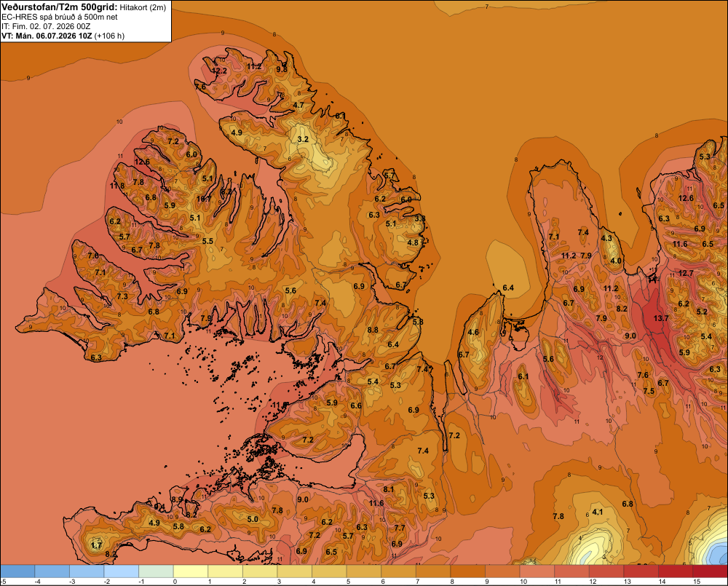The image size is (728, 586).
Task: Pick the blue legend swatch between -5 and -4
Action: click(17, 571)
